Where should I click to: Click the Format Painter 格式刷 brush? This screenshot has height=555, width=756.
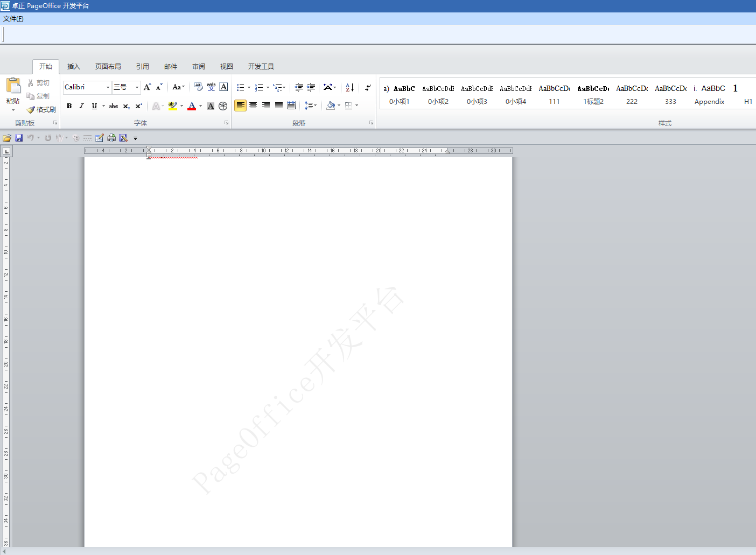[x=41, y=110]
